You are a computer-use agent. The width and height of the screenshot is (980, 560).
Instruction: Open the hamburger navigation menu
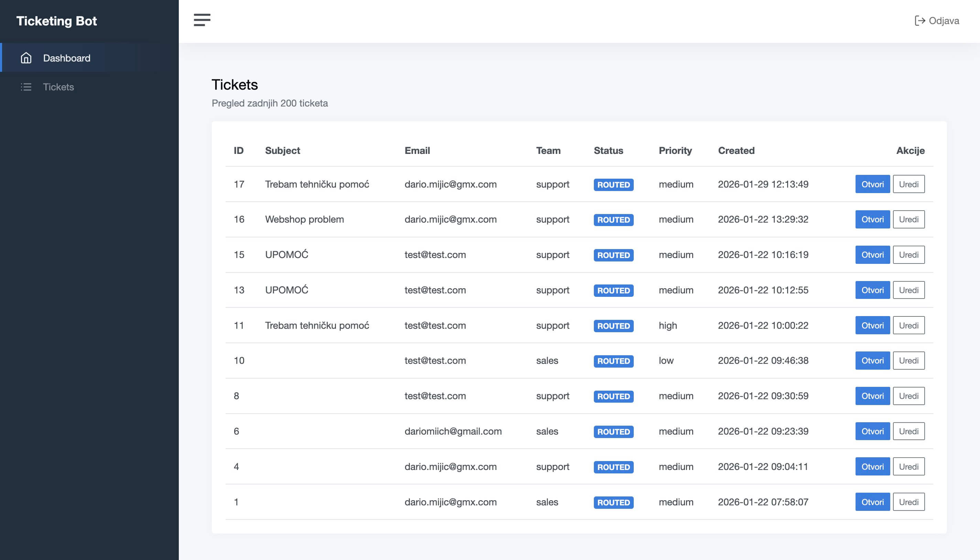[202, 20]
